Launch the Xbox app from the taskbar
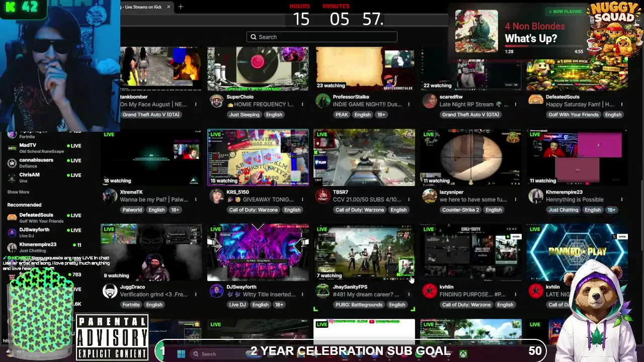Image resolution: width=644 pixels, height=362 pixels. click(x=463, y=354)
